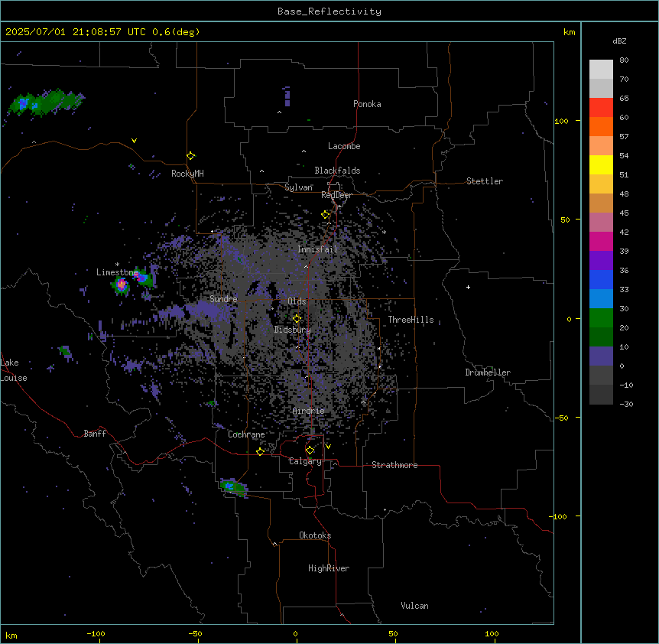This screenshot has width=659, height=644.
Task: Click the white plus marker west of Drumheller area
Action: [468, 287]
